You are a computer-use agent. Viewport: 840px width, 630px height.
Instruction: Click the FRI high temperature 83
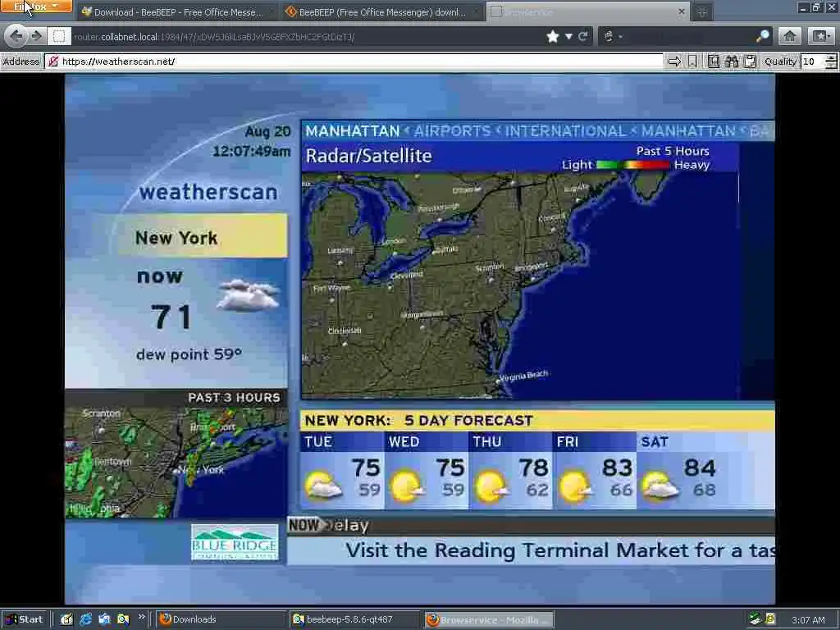(617, 468)
